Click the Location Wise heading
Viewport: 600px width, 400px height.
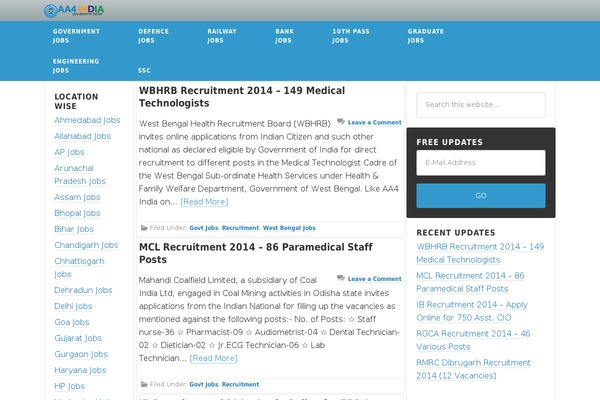[x=76, y=101]
